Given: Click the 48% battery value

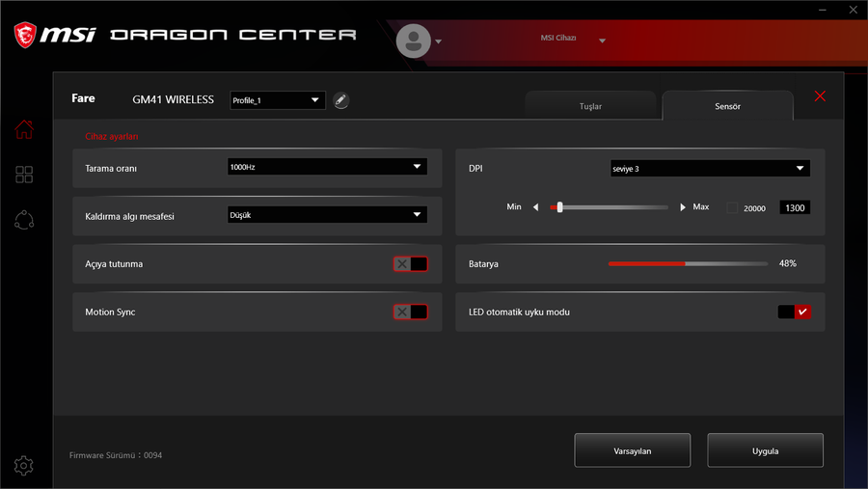Looking at the screenshot, I should (787, 263).
